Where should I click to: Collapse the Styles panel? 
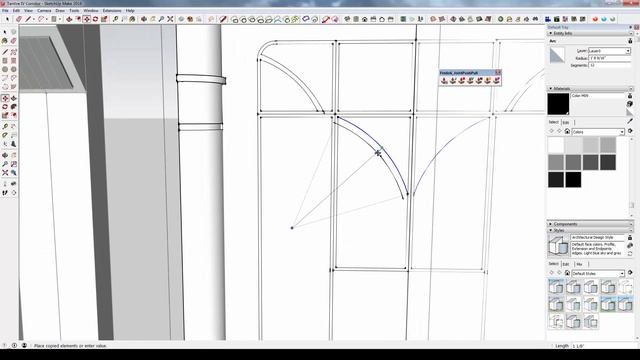[x=551, y=230]
